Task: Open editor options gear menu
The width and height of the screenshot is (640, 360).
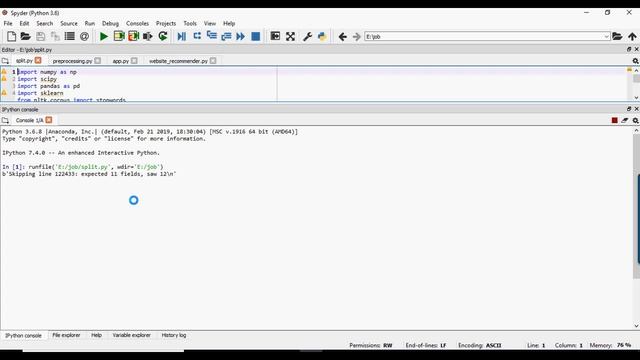Action: coord(636,61)
